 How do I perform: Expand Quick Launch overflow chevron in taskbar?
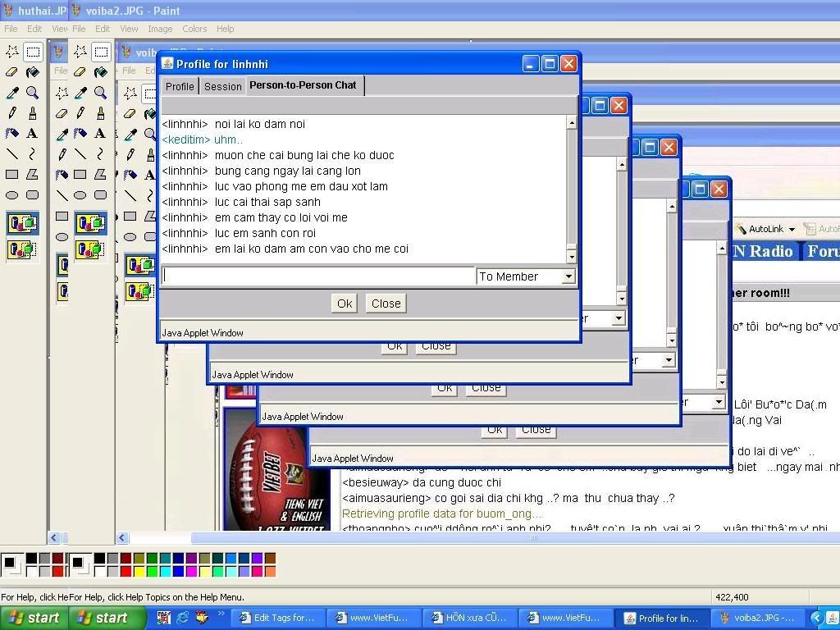[x=221, y=614]
